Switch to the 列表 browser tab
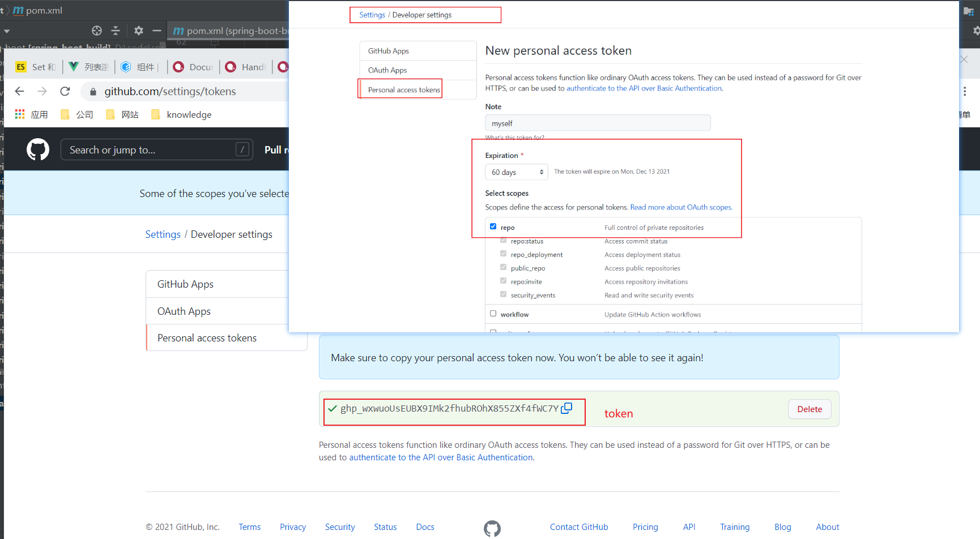Screen dimensions: 980x539 (x=89, y=67)
